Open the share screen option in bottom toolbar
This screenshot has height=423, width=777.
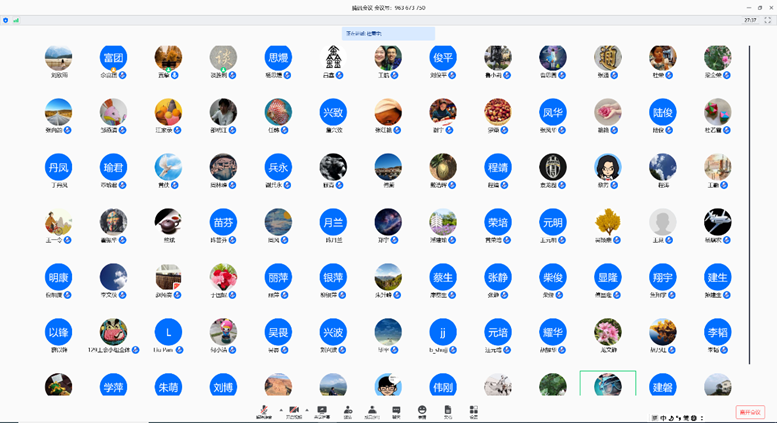(322, 410)
